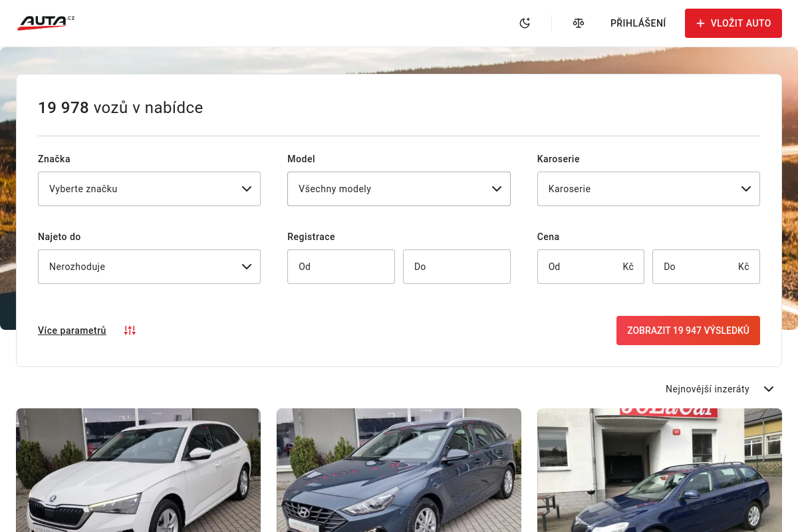This screenshot has width=798, height=532.
Task: Click the AUTA.cz logo
Action: [45, 23]
